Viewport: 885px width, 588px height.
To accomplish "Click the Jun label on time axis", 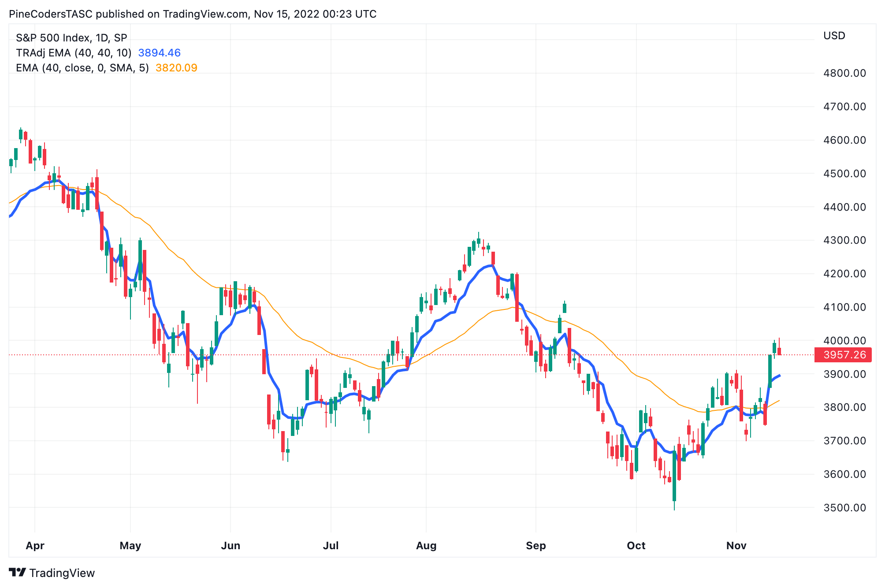I will [x=231, y=546].
